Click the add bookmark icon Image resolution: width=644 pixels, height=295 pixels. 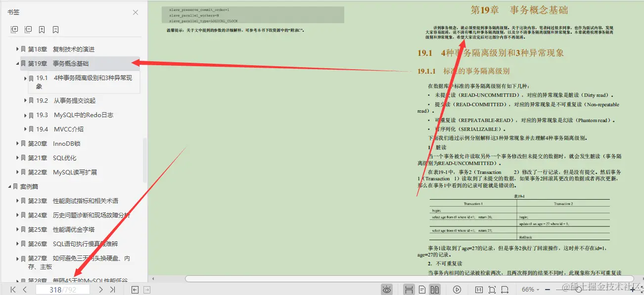coord(42,30)
